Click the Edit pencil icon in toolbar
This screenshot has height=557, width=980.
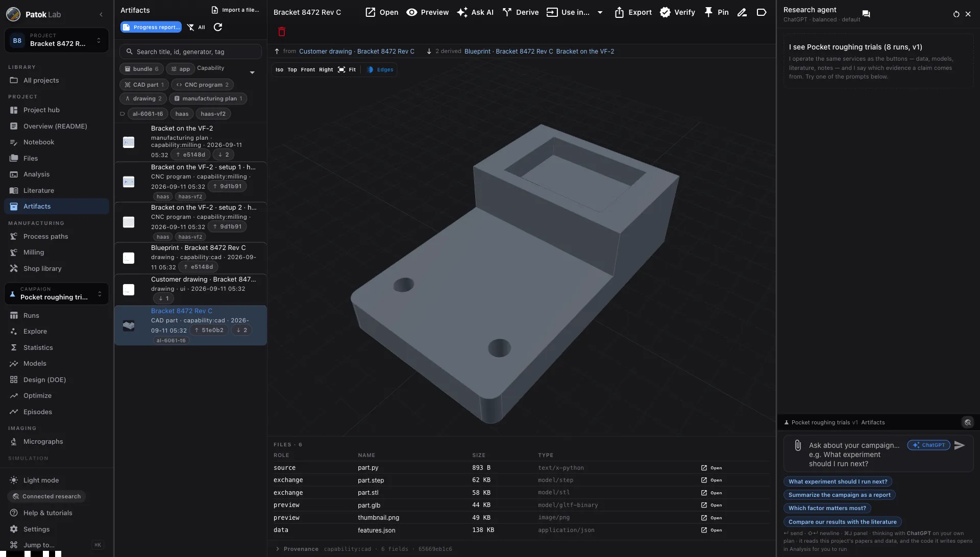[742, 12]
